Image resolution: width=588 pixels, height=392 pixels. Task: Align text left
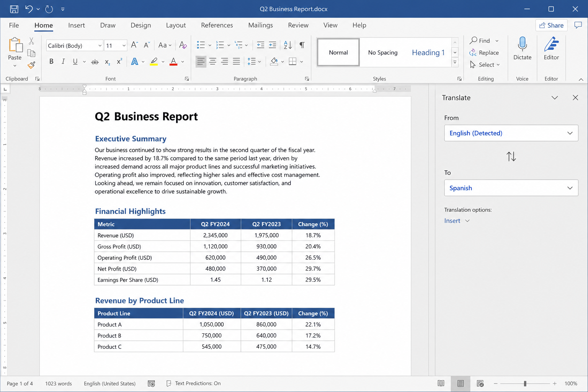point(201,61)
